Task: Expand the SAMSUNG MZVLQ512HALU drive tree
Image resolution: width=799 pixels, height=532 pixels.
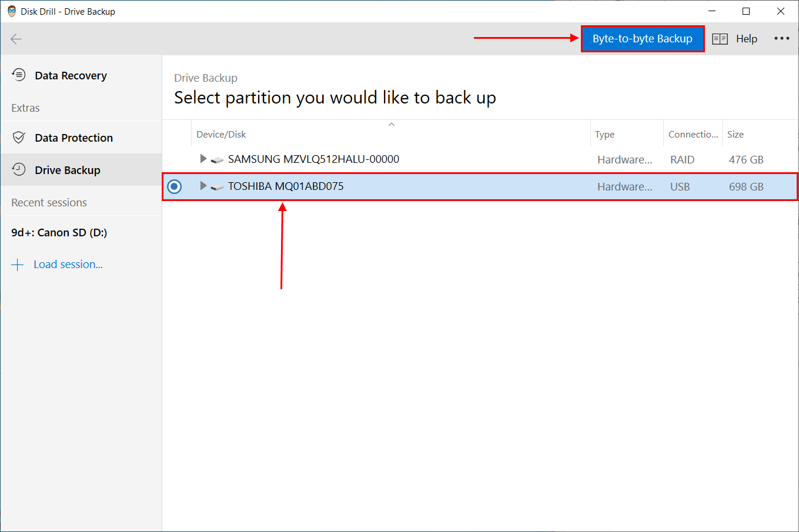Action: point(203,159)
